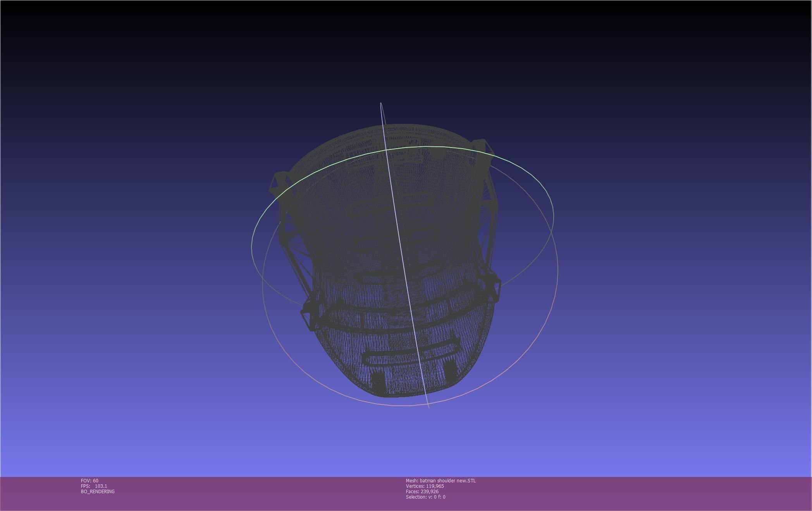
Task: Click the FOV: 60 readout
Action: (89, 481)
